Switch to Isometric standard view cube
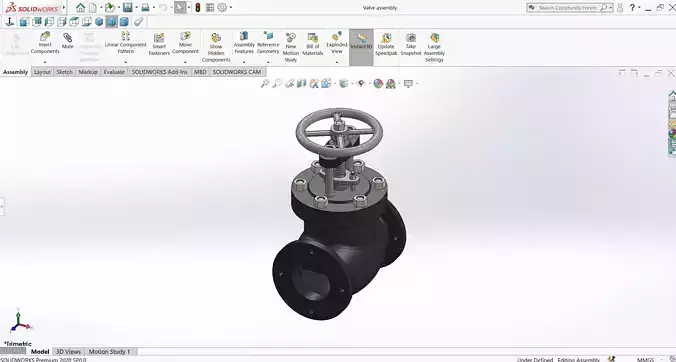The image size is (676, 362). click(x=99, y=22)
